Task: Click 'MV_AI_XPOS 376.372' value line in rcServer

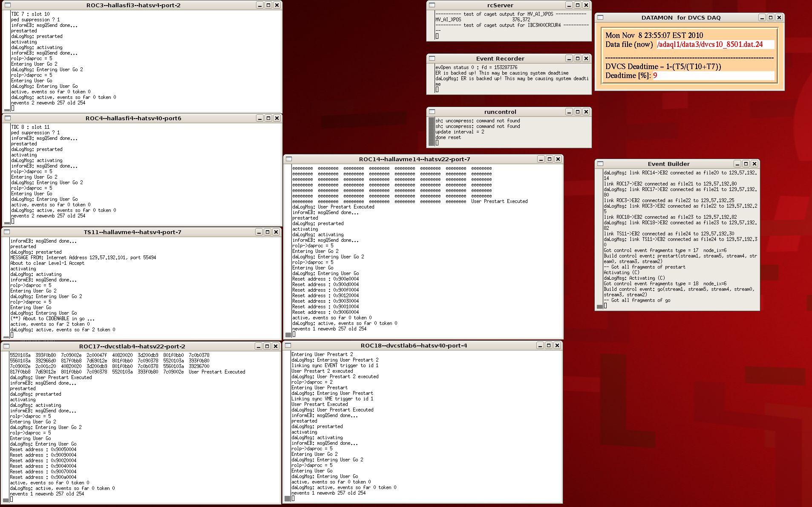Action: [483, 20]
